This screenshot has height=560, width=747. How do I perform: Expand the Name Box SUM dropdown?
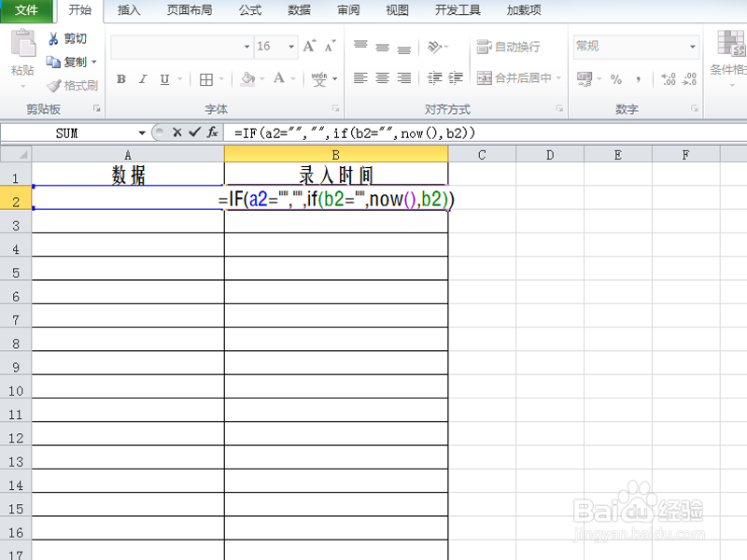(142, 133)
